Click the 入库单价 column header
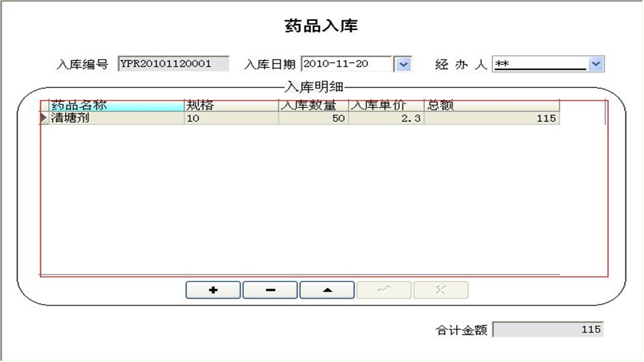Image resolution: width=644 pixels, height=362 pixels. (x=386, y=105)
